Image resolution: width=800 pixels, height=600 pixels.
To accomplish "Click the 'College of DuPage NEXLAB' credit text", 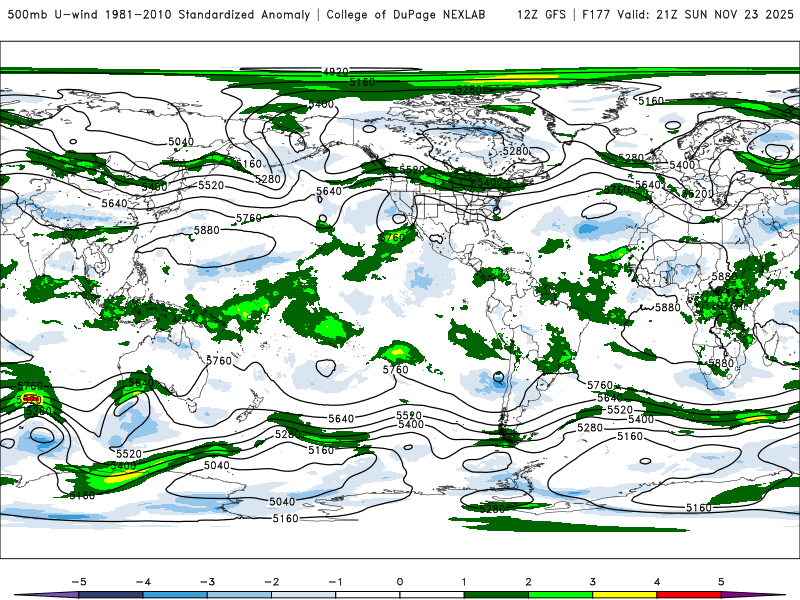I will tap(406, 14).
